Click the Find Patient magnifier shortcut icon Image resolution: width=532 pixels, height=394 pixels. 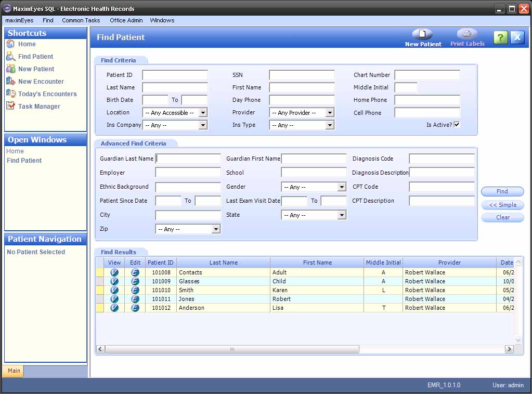10,56
